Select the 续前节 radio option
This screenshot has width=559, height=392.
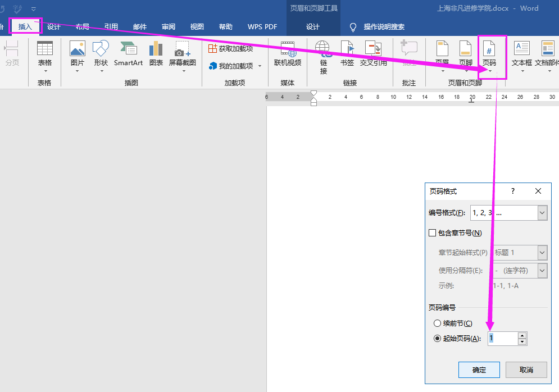[x=437, y=323]
